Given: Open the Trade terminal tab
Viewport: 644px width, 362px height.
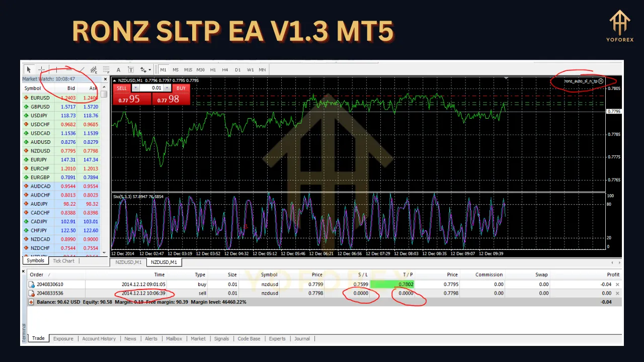Looking at the screenshot, I should [38, 338].
